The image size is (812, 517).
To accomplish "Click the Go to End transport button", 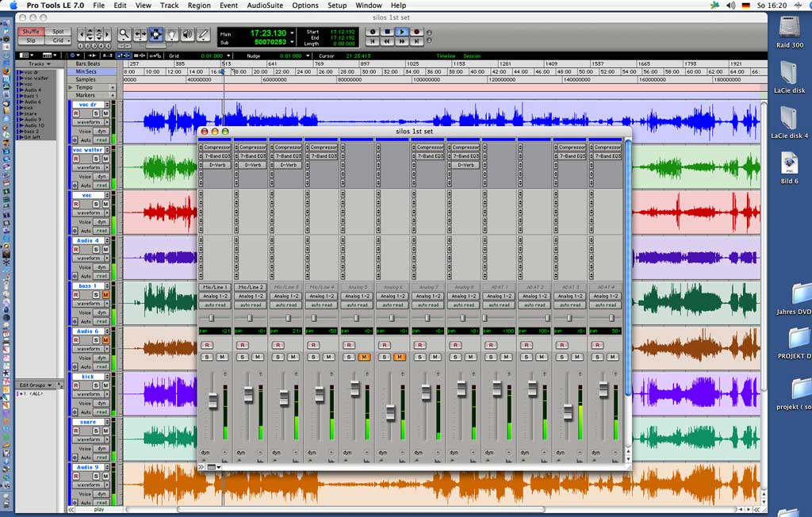I will tap(416, 41).
